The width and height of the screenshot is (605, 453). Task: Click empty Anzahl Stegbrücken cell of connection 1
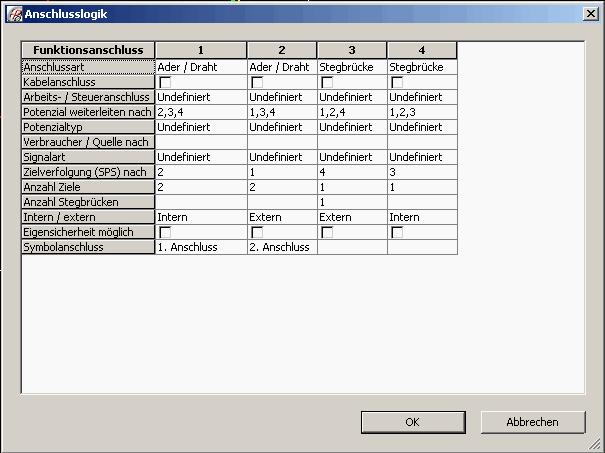[x=201, y=202]
